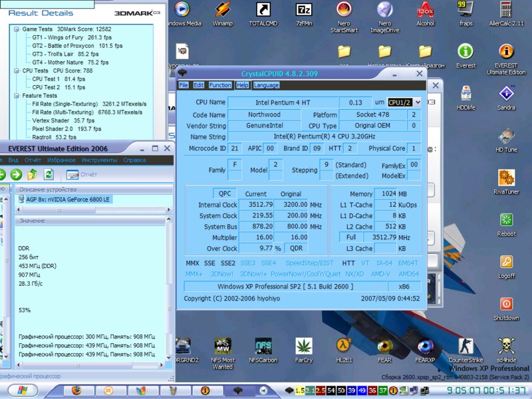Image resolution: width=532 pixels, height=399 pixels.
Task: Open CrystalCPUID Help menu
Action: [x=242, y=85]
